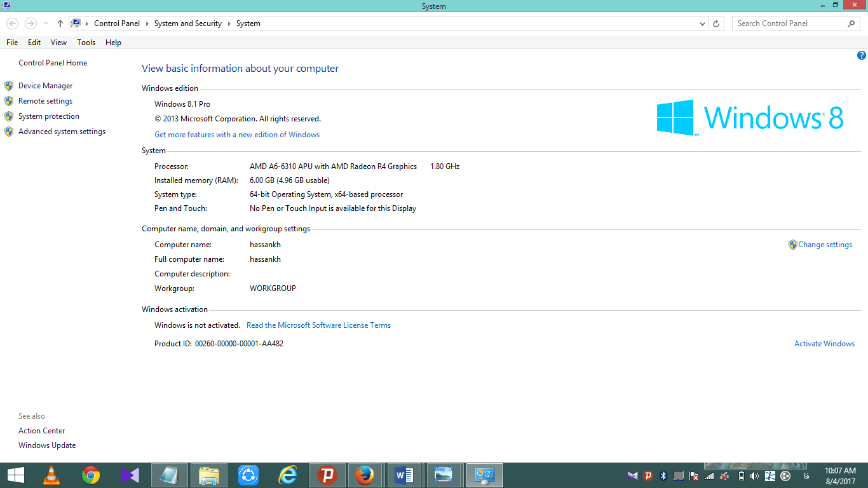This screenshot has height=488, width=868.
Task: Open the Tools menu
Action: tap(86, 43)
